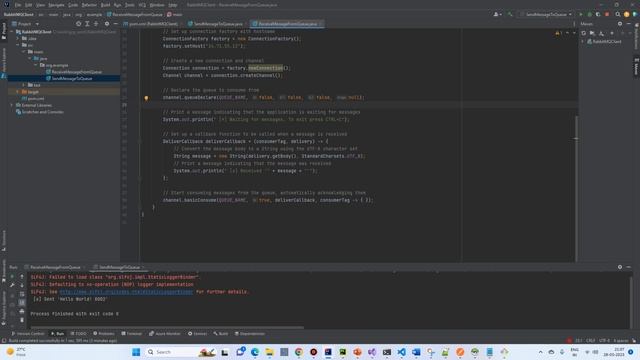Open the Help menu
The width and height of the screenshot is (640, 360).
pyautogui.click(x=173, y=5)
